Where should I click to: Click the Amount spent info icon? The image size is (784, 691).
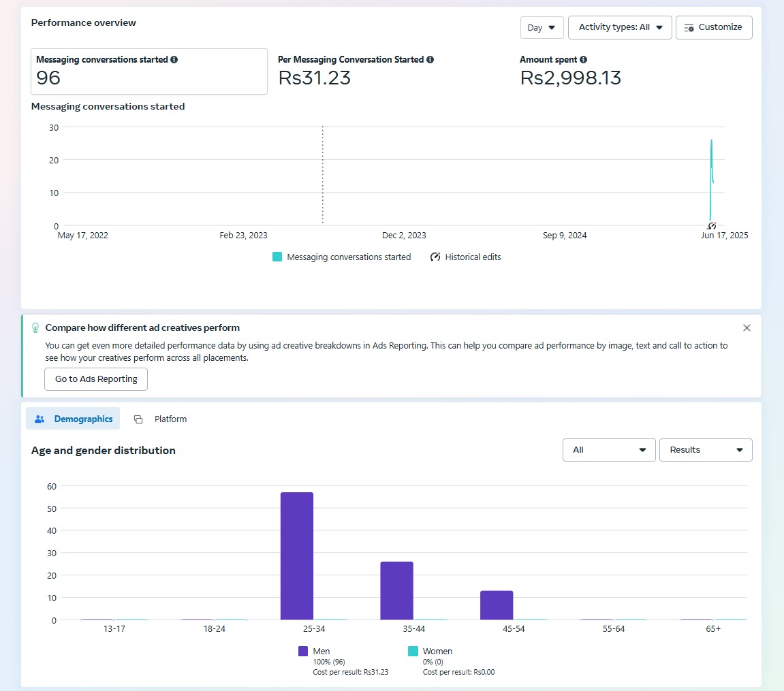(x=584, y=60)
